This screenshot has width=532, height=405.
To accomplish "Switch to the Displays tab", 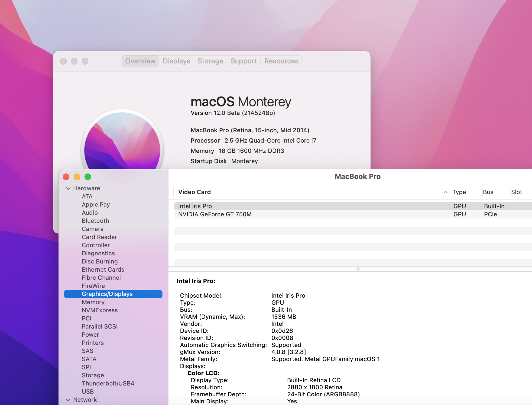I will pos(176,61).
